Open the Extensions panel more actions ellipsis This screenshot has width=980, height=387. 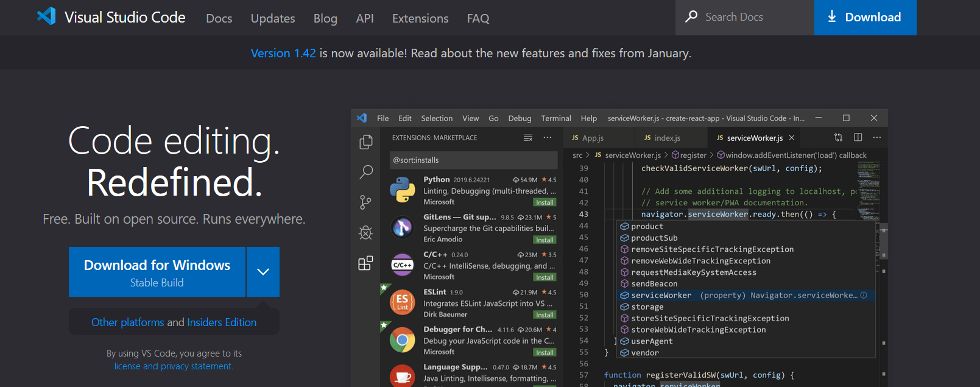pos(548,138)
